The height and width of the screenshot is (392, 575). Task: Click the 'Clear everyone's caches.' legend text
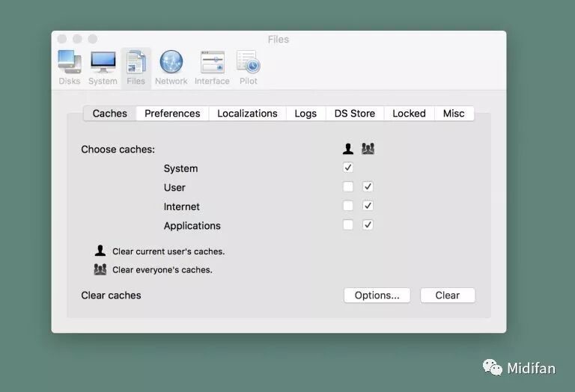click(x=162, y=269)
